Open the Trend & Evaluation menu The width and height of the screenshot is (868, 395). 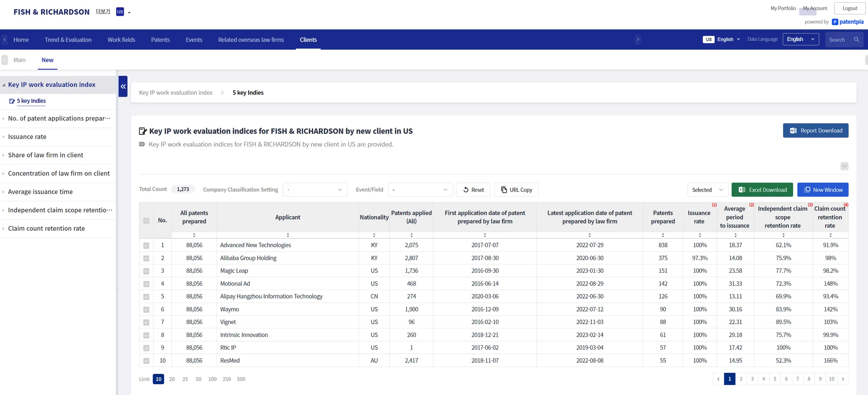coord(68,40)
